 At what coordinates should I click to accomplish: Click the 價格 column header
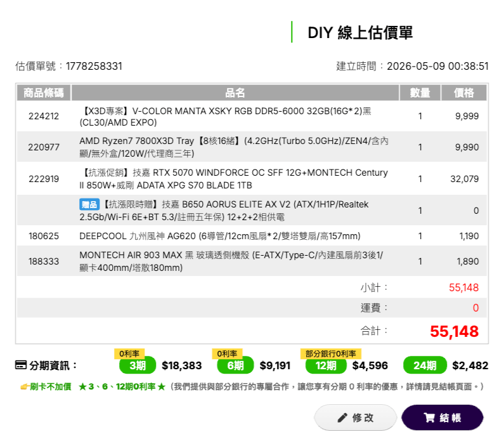tap(464, 93)
